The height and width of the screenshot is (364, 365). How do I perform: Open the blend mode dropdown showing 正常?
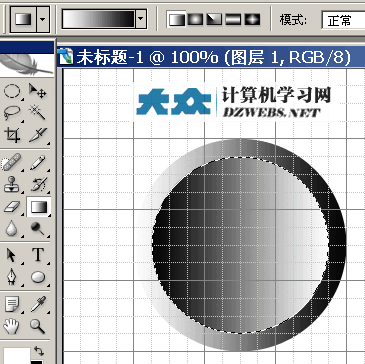tap(343, 20)
